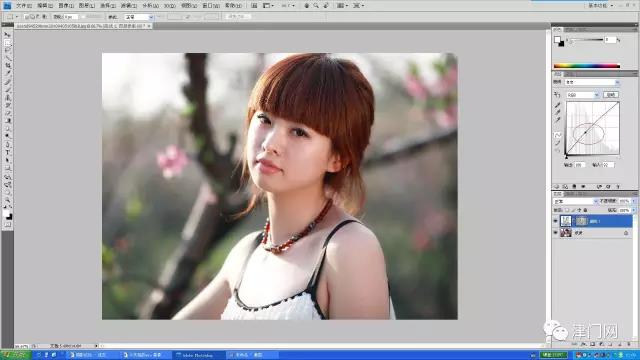Select the Move tool
The image size is (640, 360).
(x=7, y=35)
